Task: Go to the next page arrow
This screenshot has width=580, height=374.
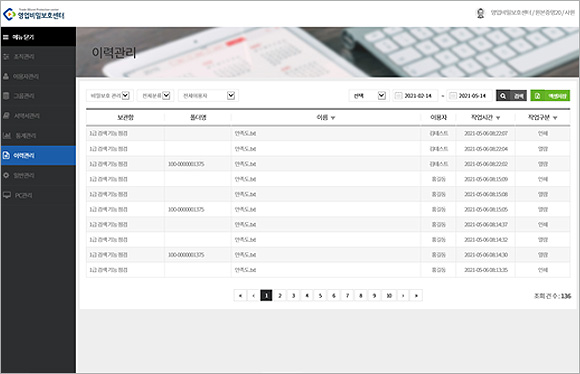Action: click(403, 296)
